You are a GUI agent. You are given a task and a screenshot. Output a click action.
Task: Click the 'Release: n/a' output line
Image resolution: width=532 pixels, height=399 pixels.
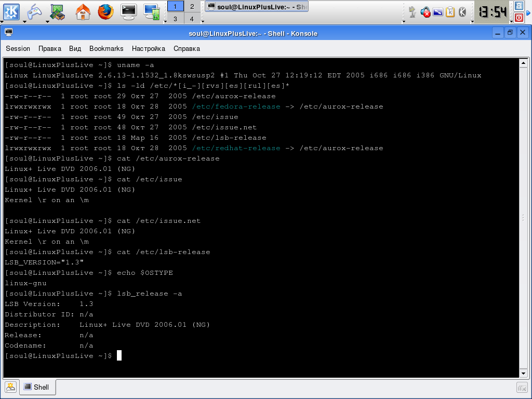pos(49,335)
